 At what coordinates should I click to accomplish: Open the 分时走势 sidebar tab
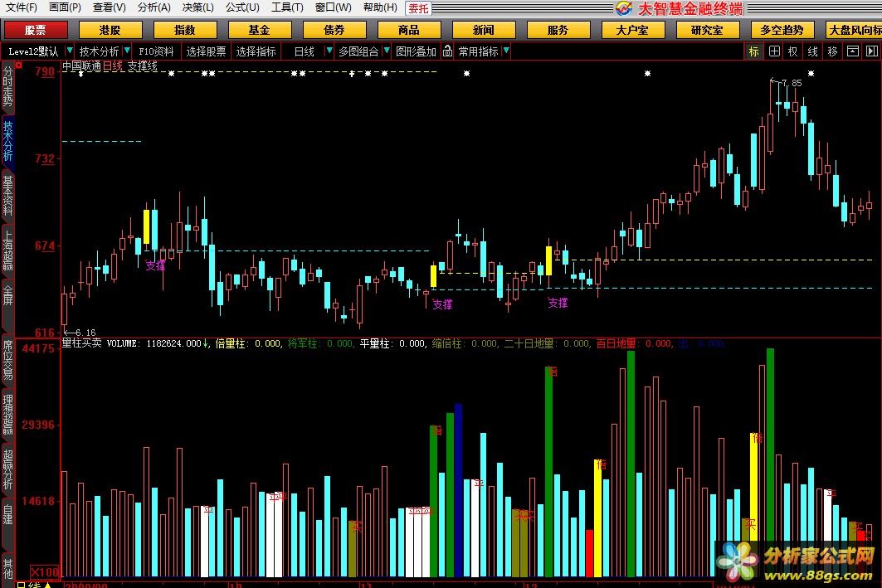(x=7, y=86)
